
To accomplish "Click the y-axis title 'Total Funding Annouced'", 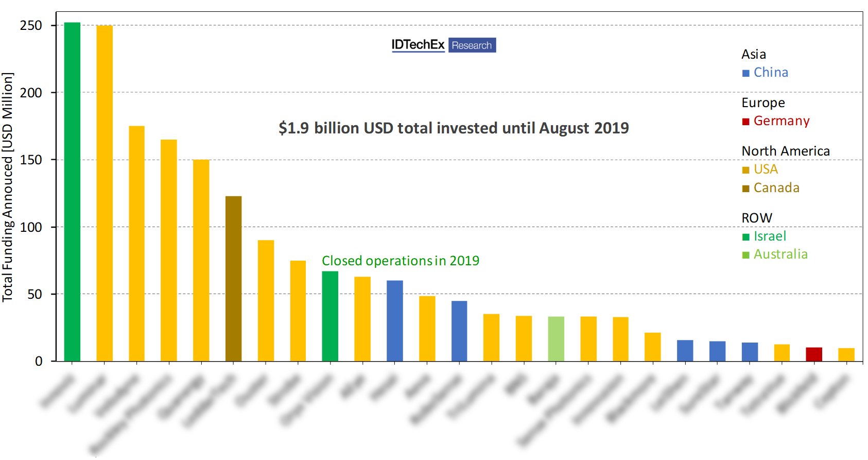I will click(7, 186).
